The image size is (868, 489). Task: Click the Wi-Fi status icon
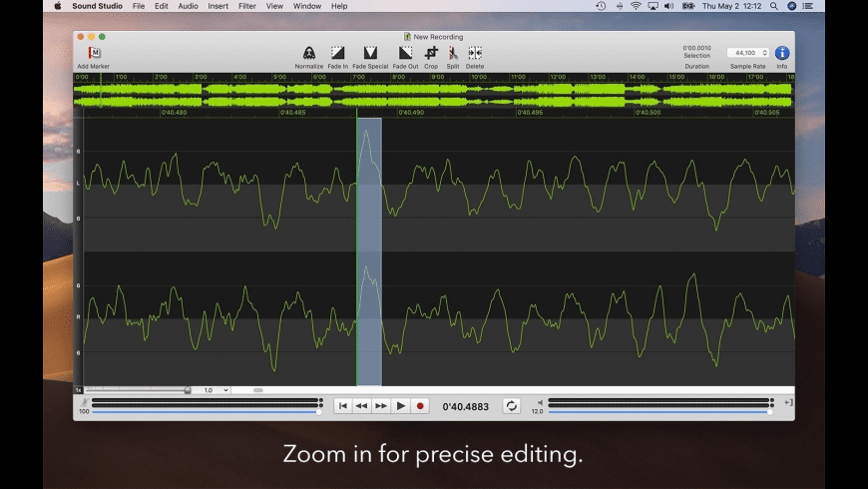coord(636,6)
